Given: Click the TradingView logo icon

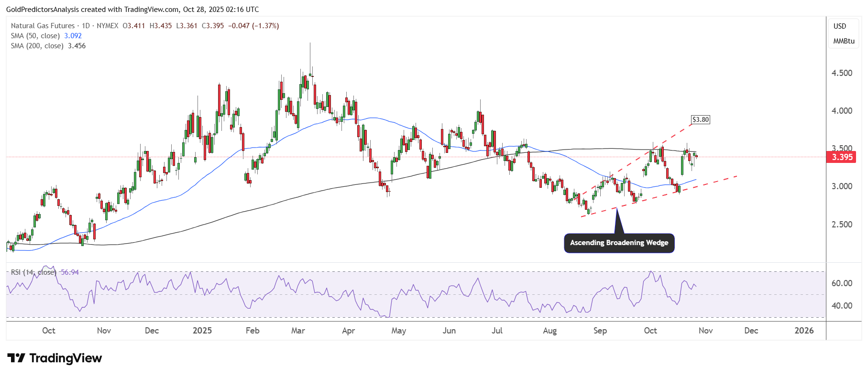Looking at the screenshot, I should tap(16, 358).
